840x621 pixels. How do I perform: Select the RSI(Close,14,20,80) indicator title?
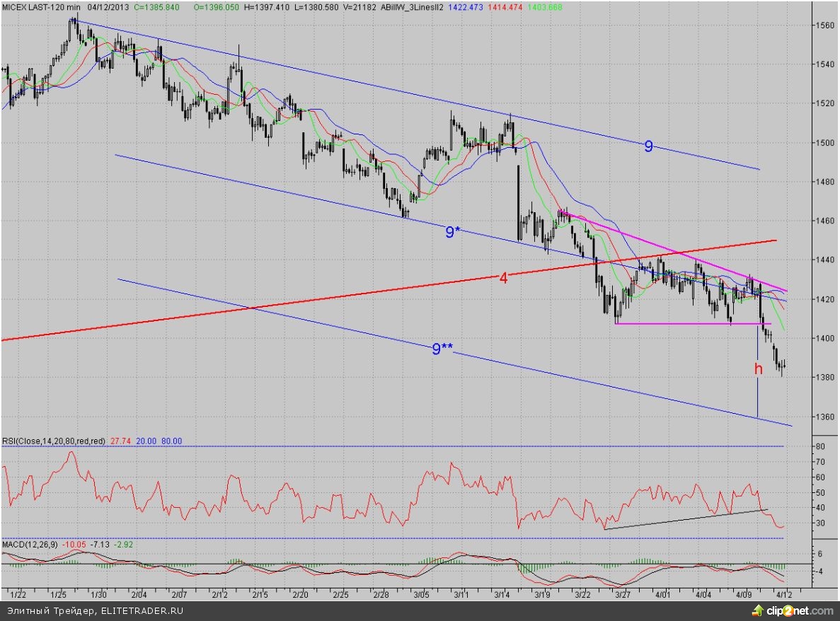[x=53, y=441]
